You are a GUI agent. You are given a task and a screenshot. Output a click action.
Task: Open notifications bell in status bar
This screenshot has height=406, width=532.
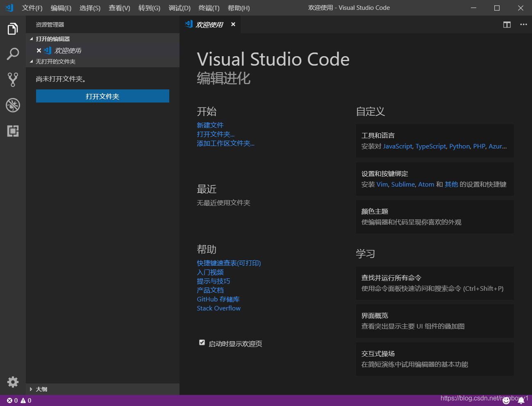521,401
